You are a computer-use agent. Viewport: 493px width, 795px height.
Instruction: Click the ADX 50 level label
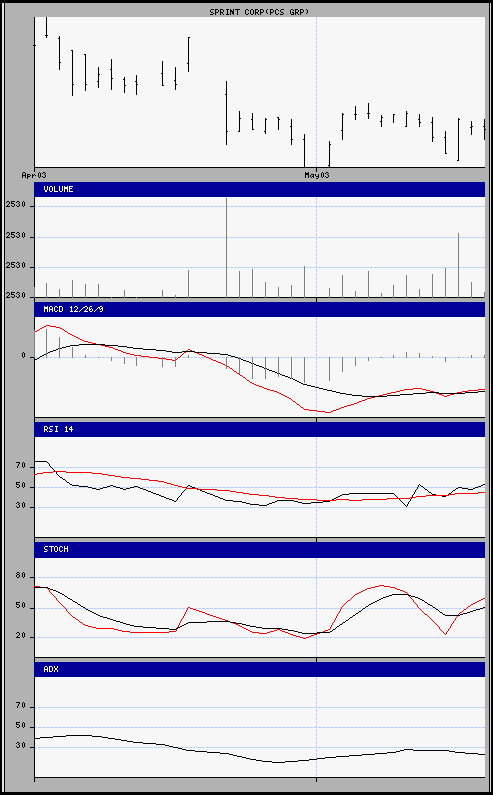pos(20,727)
